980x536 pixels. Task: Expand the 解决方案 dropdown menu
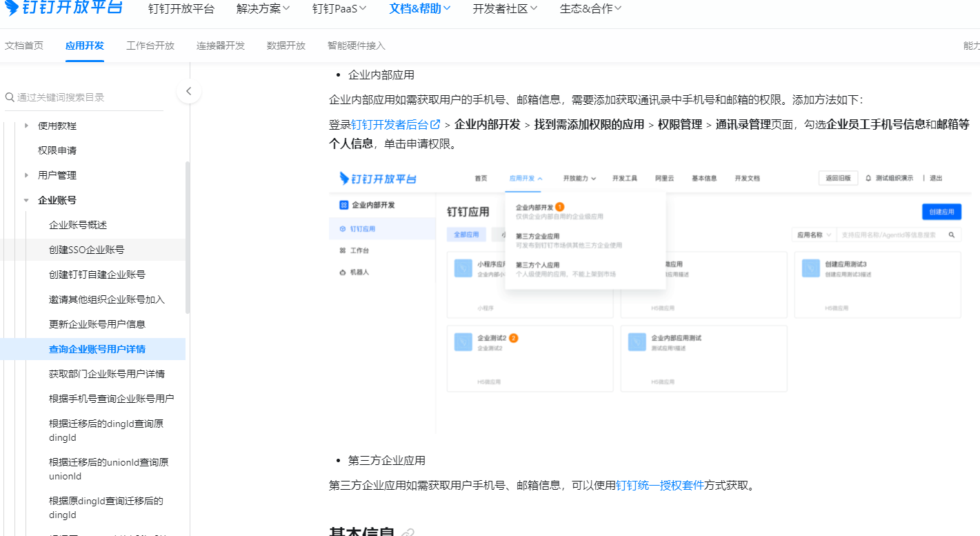pyautogui.click(x=263, y=9)
